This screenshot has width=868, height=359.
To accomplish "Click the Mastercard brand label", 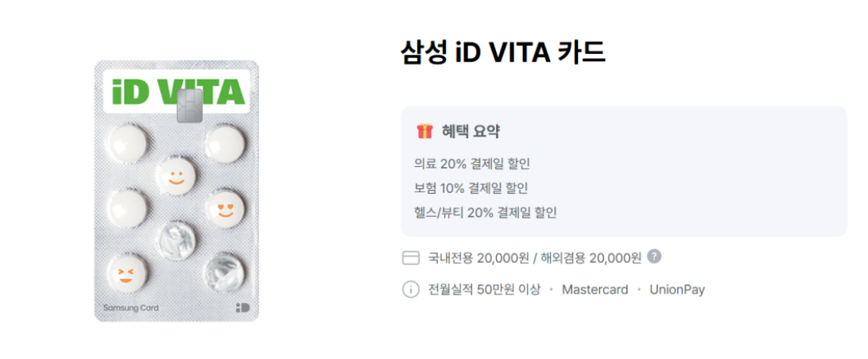I will [x=595, y=289].
